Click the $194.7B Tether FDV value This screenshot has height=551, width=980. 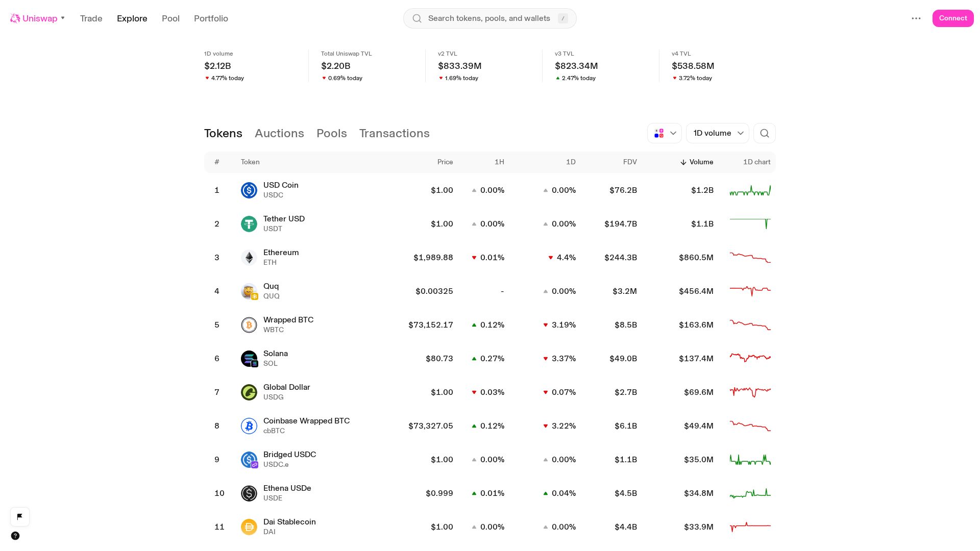(x=621, y=224)
